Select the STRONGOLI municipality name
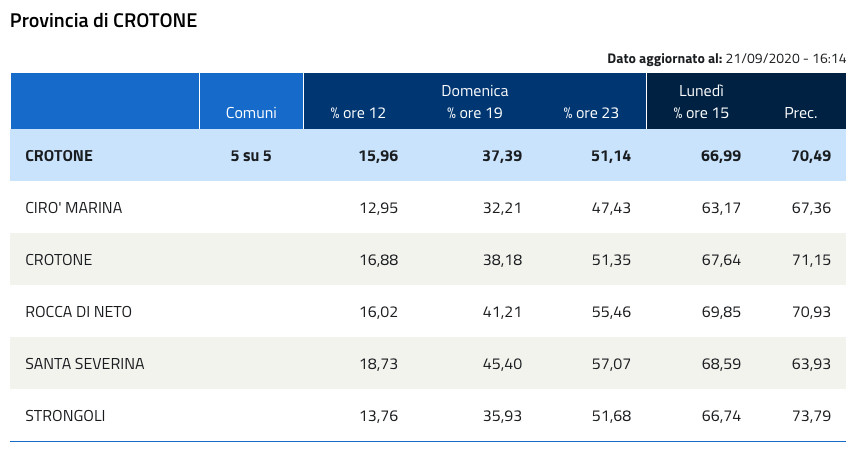The width and height of the screenshot is (861, 460). [65, 416]
